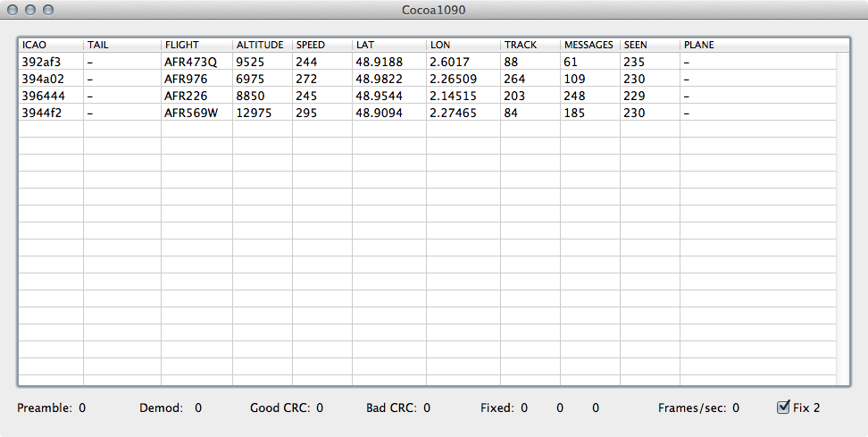Click track value 88

(x=511, y=62)
